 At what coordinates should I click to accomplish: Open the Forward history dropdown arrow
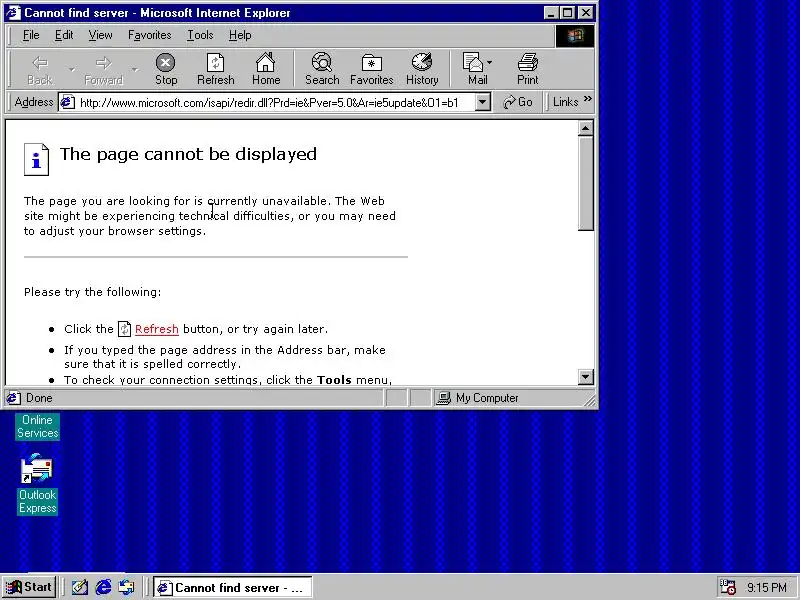click(135, 69)
